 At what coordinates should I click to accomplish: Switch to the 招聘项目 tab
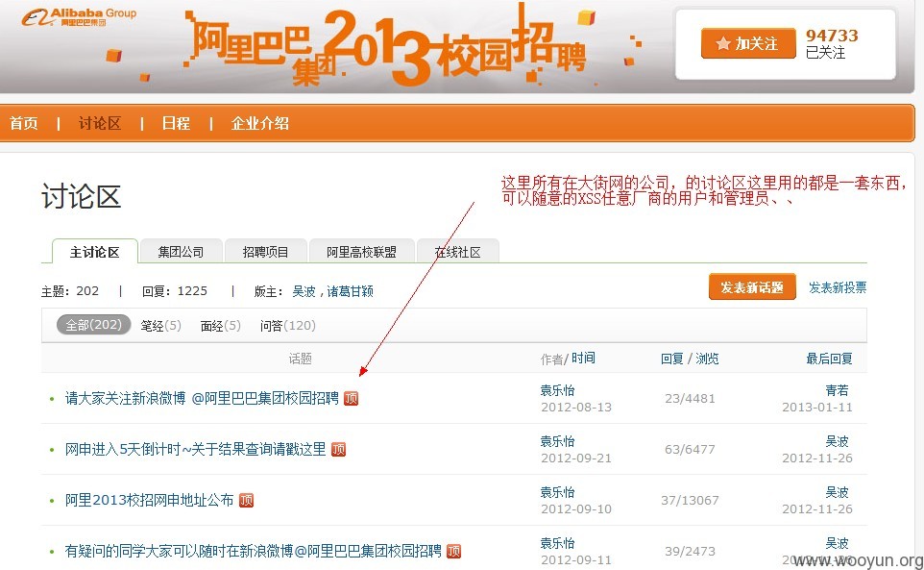(x=266, y=252)
